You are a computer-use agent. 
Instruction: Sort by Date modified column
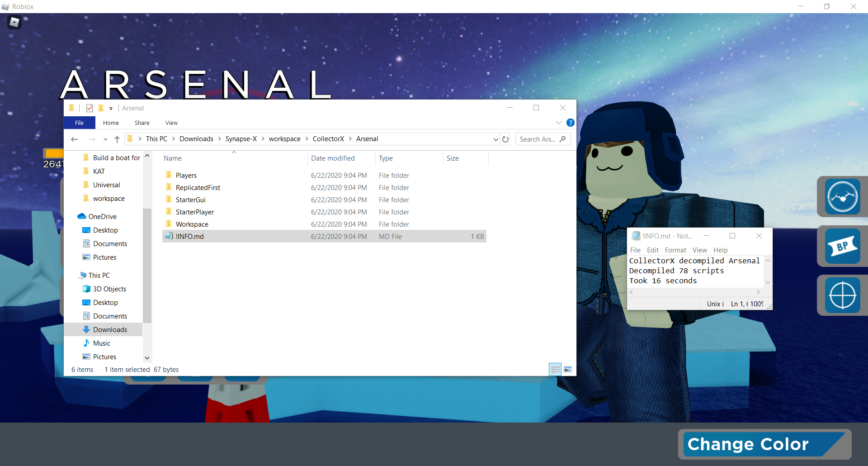point(342,158)
